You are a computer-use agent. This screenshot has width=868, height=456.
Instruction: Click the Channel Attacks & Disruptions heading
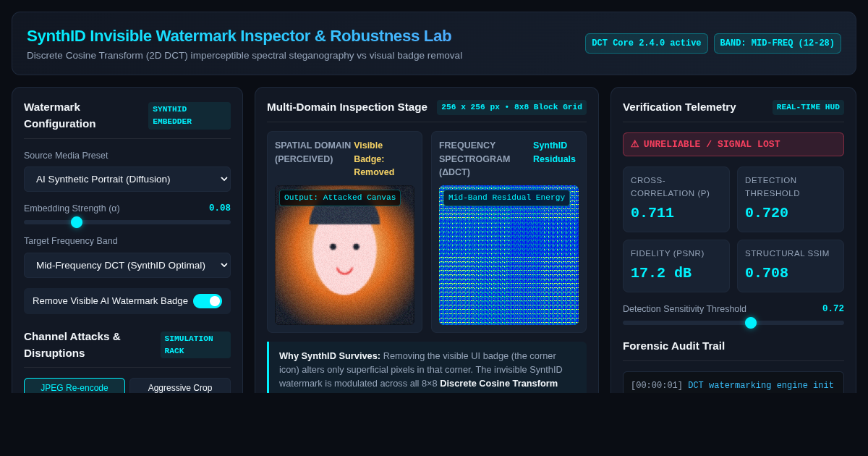(x=72, y=345)
